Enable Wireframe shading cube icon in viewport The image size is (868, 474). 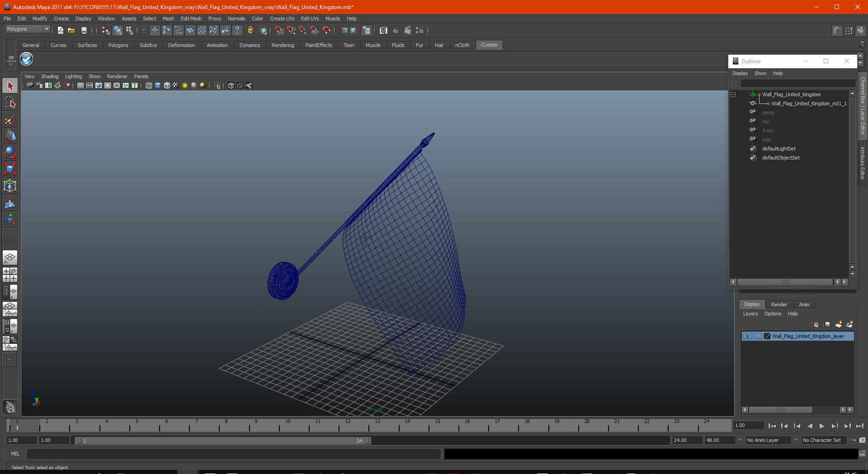click(149, 85)
